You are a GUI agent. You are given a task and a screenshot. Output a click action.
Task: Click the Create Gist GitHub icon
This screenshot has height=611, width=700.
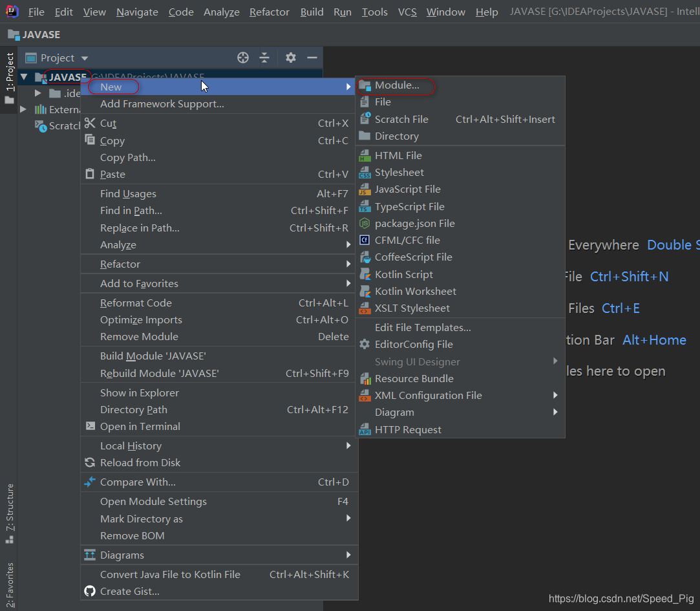(x=90, y=591)
